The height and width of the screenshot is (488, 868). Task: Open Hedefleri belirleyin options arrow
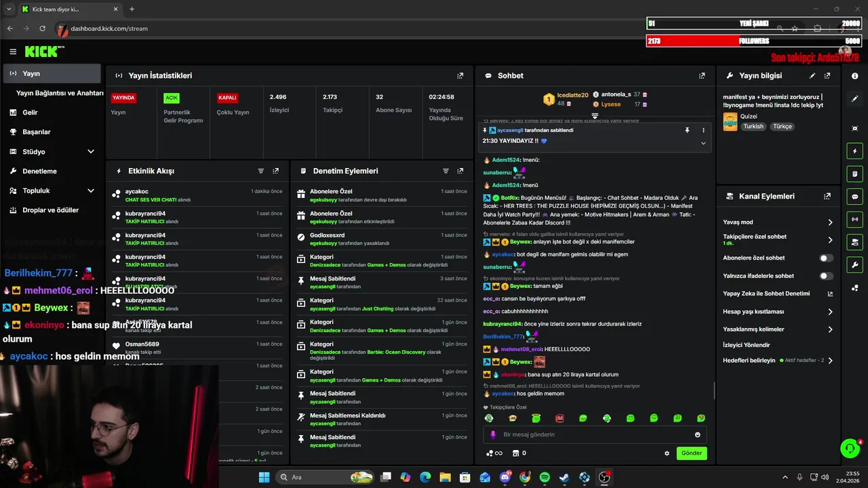(830, 361)
